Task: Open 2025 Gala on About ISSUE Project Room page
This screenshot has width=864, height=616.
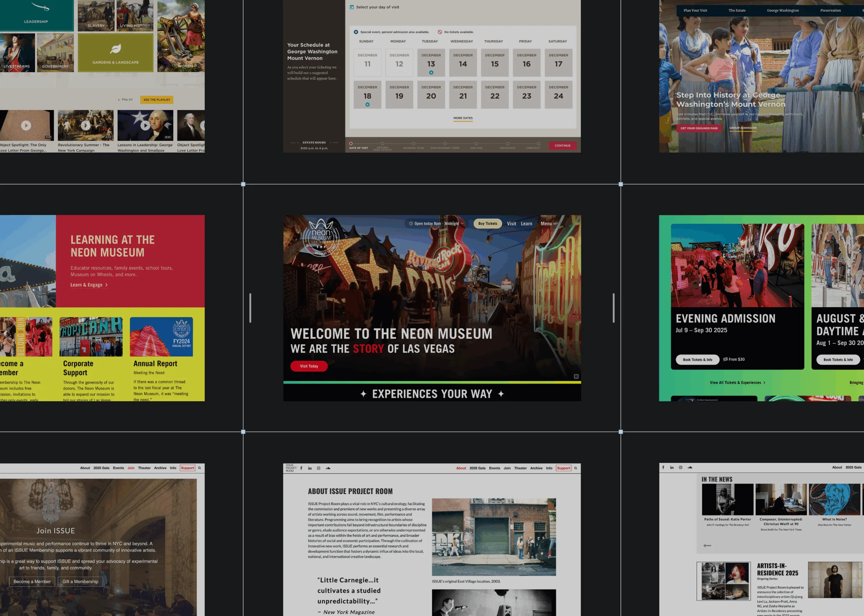Action: 478,468
